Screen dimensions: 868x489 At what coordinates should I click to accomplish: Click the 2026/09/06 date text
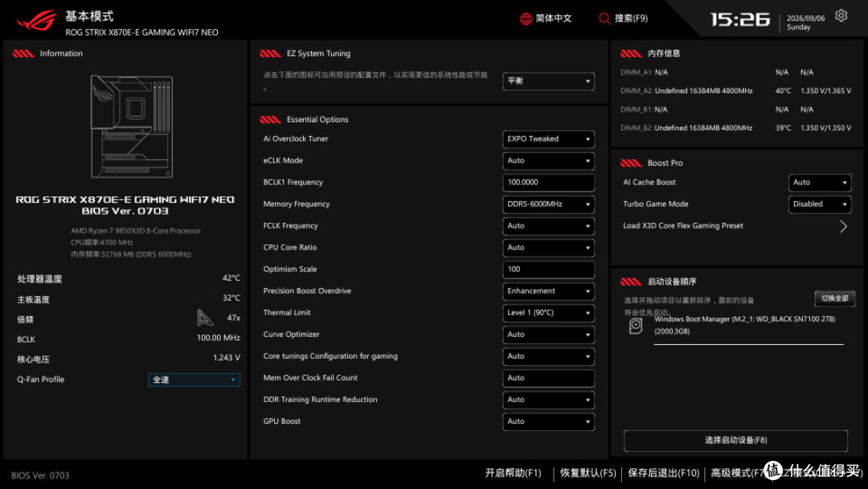[x=805, y=18]
